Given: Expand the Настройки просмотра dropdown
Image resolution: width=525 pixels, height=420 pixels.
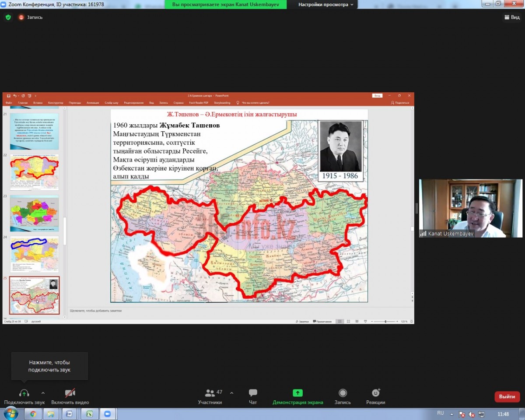Looking at the screenshot, I should [326, 4].
